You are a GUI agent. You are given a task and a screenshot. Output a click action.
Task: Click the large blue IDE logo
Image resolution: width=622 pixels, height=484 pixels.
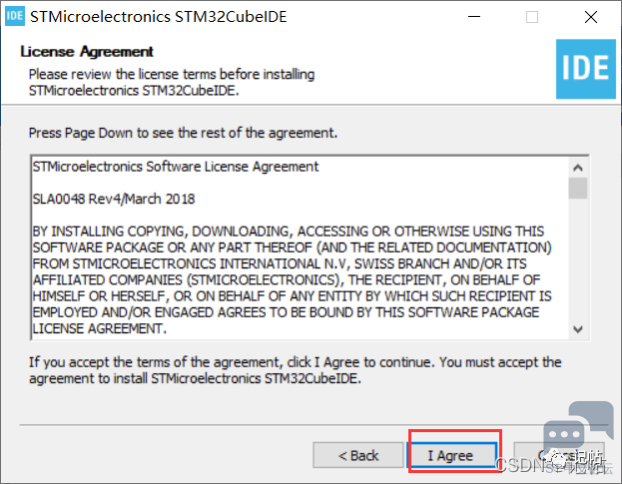click(586, 69)
